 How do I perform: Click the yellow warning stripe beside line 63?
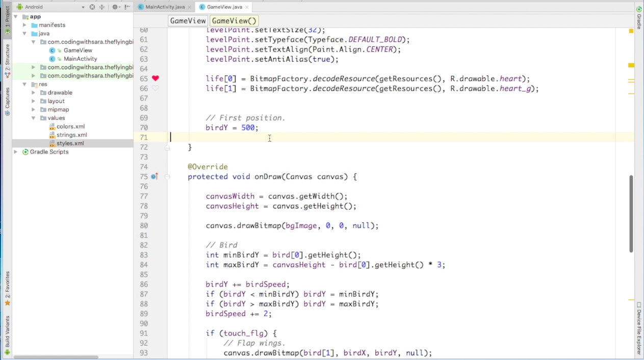click(631, 65)
